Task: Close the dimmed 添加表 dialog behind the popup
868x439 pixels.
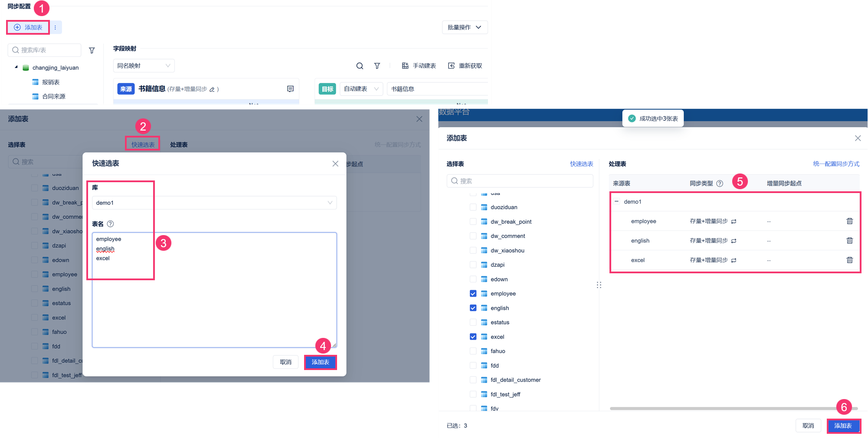Action: coord(419,119)
